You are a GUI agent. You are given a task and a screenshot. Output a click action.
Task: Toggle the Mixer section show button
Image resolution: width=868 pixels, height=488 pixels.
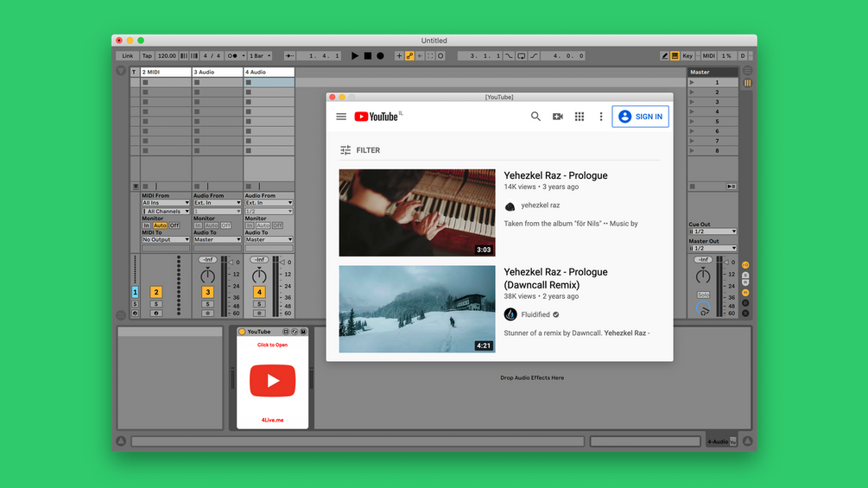pyautogui.click(x=745, y=293)
